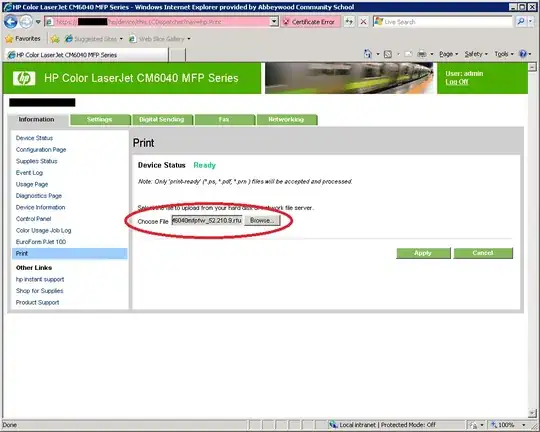Open the hp instant support link
Viewport: 540px width, 432px height.
[40, 279]
